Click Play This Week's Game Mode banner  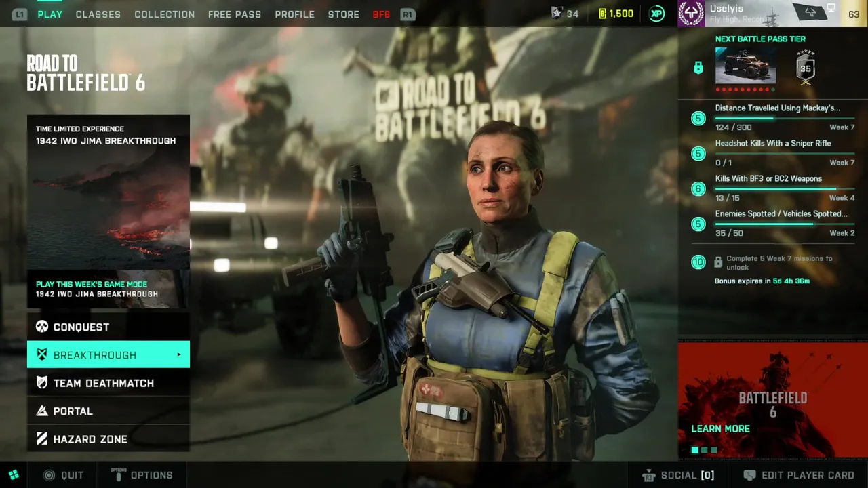(108, 289)
